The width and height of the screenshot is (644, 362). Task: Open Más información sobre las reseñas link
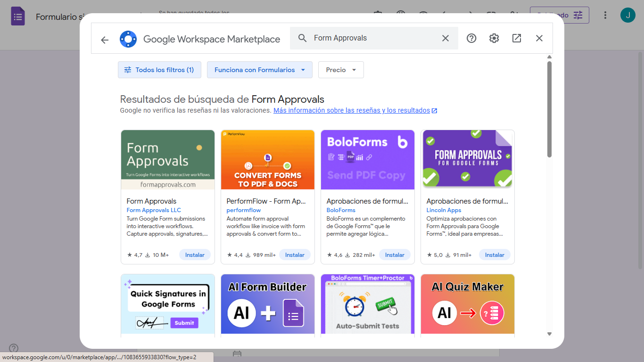coord(355,110)
